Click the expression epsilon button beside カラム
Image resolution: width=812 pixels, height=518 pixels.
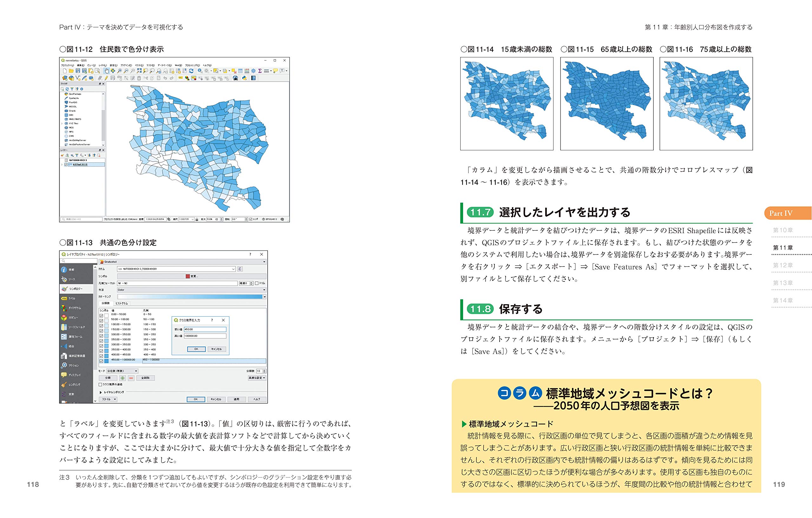(240, 269)
